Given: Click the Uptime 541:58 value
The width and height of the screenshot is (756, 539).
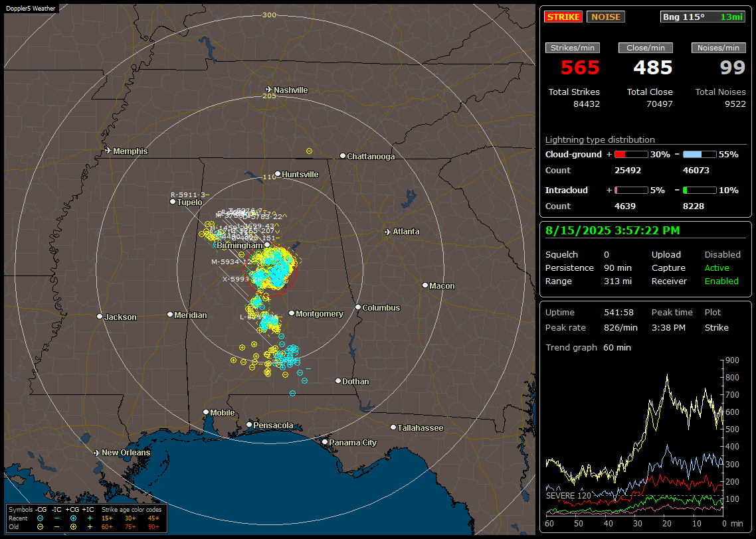Looking at the screenshot, I should tap(618, 313).
